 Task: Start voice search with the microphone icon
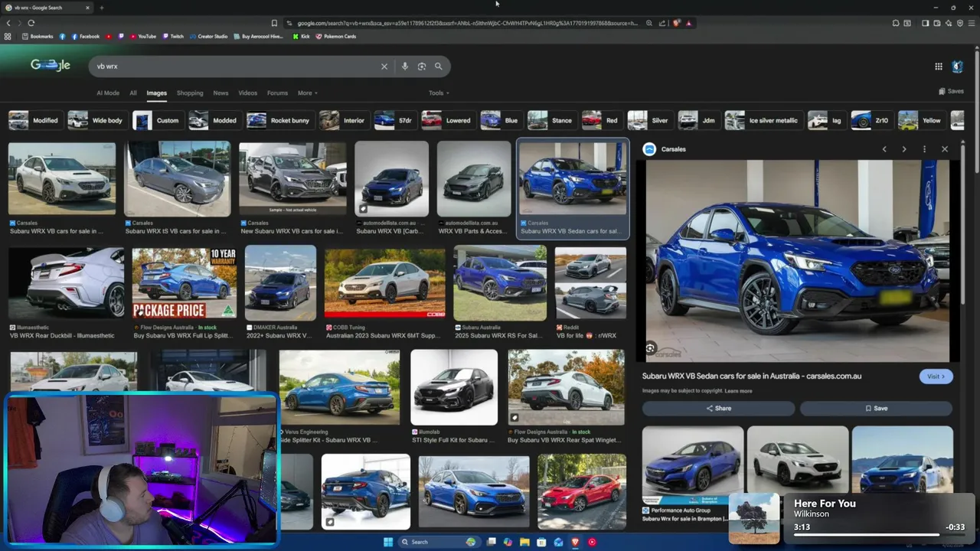point(405,67)
